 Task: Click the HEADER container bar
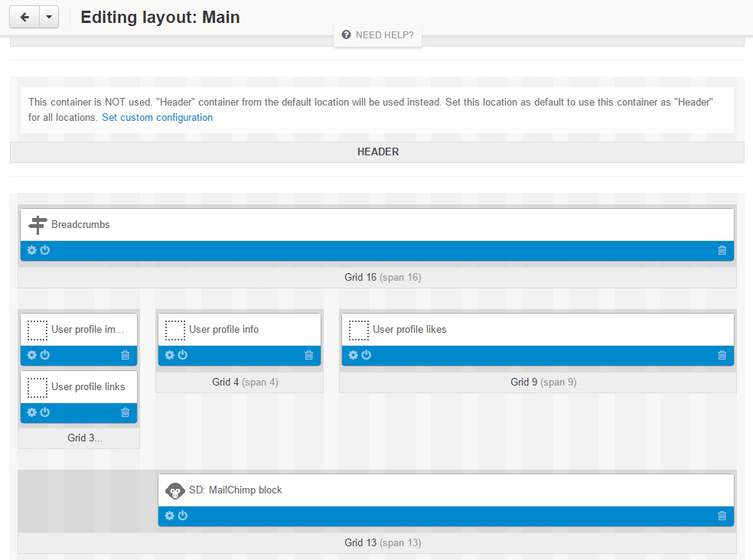click(x=377, y=152)
